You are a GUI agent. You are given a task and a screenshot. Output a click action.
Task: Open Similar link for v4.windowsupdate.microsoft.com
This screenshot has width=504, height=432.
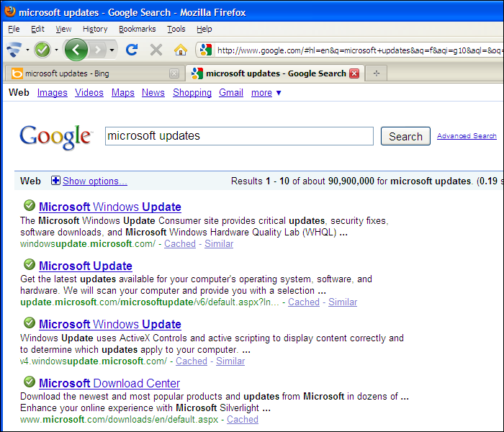(230, 361)
